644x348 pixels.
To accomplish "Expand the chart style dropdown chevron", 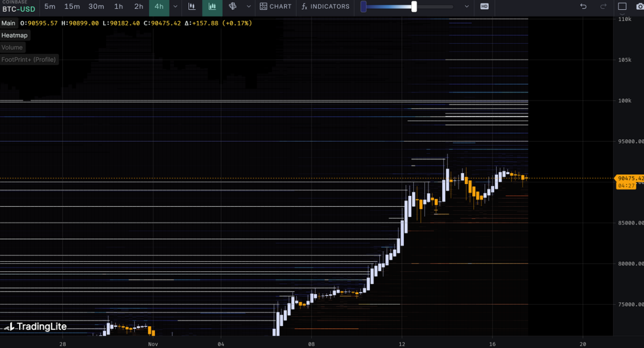I will click(x=248, y=7).
